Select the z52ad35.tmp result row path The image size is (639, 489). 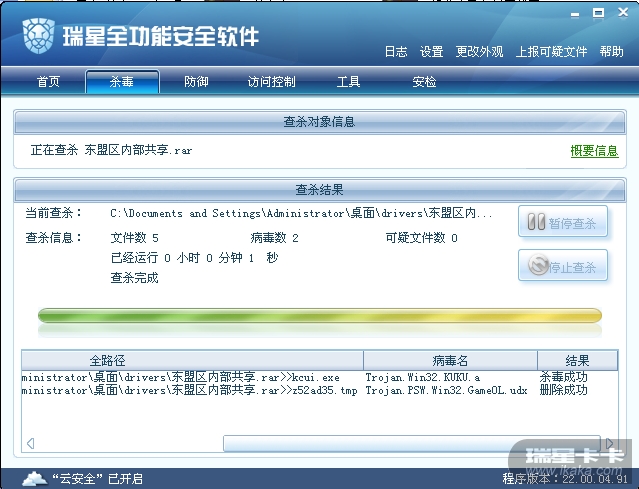(x=189, y=390)
